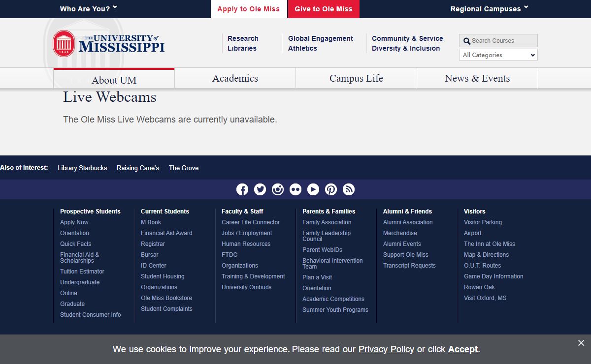Open the RSS feed icon
Image resolution: width=591 pixels, height=364 pixels.
[x=349, y=189]
